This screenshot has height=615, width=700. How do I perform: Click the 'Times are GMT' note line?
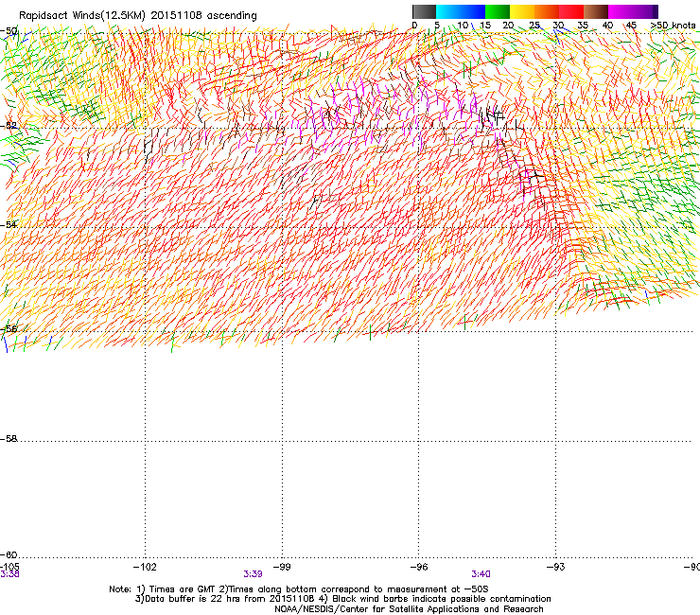[x=299, y=589]
